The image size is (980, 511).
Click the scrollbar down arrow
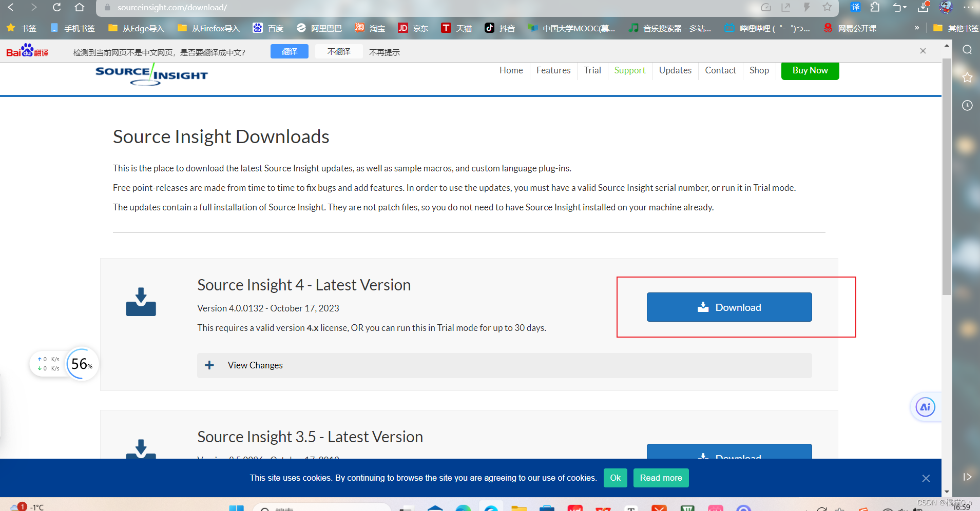click(947, 492)
